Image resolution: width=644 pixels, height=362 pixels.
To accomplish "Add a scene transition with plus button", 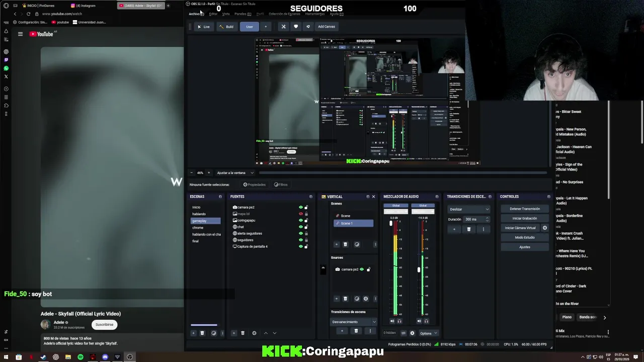I will (x=454, y=229).
